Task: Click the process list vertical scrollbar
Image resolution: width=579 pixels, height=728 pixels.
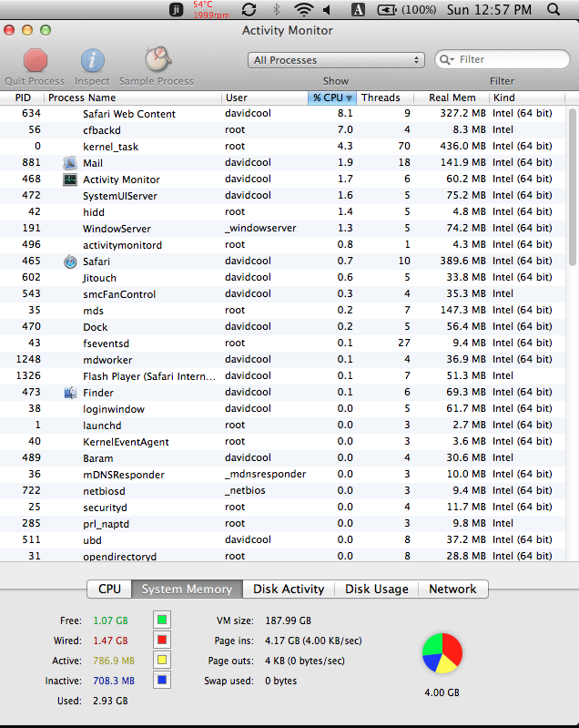Action: click(573, 188)
